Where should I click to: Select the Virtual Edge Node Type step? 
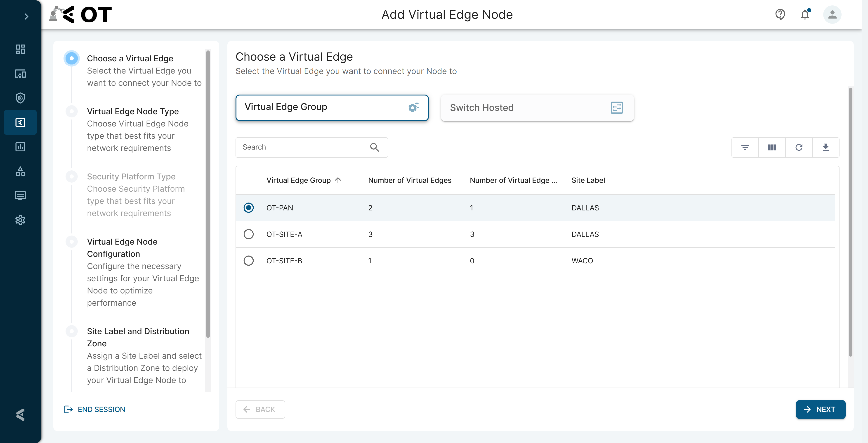(x=133, y=111)
